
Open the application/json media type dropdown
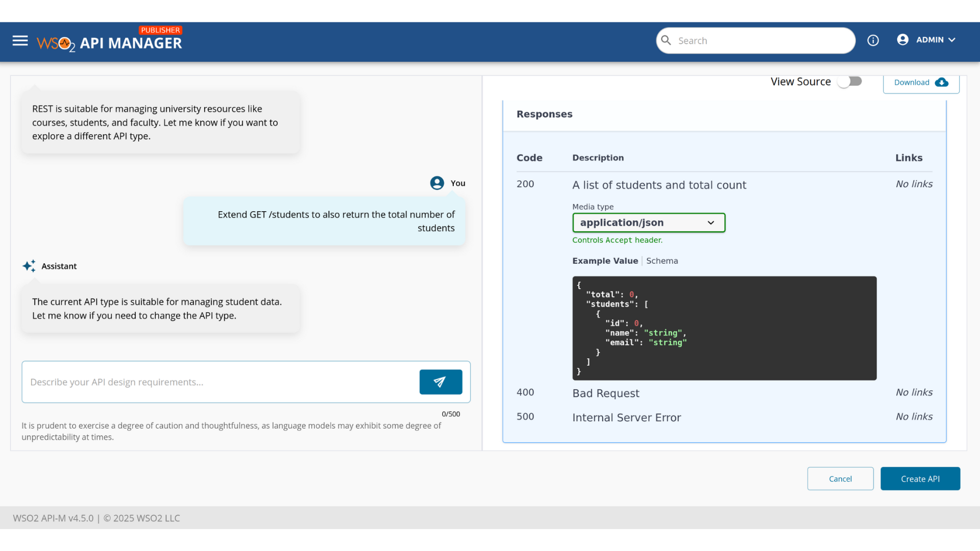[x=648, y=222]
